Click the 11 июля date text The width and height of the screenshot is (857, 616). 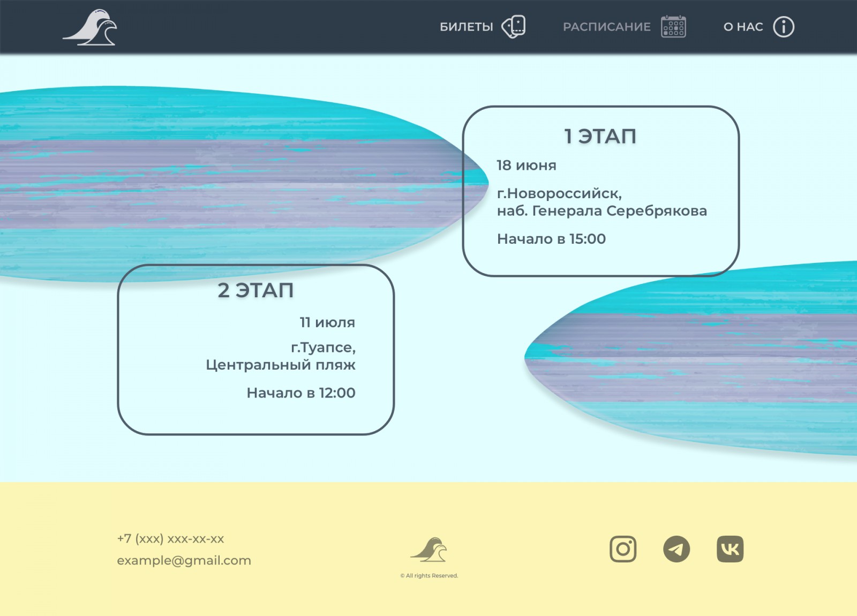pos(327,322)
